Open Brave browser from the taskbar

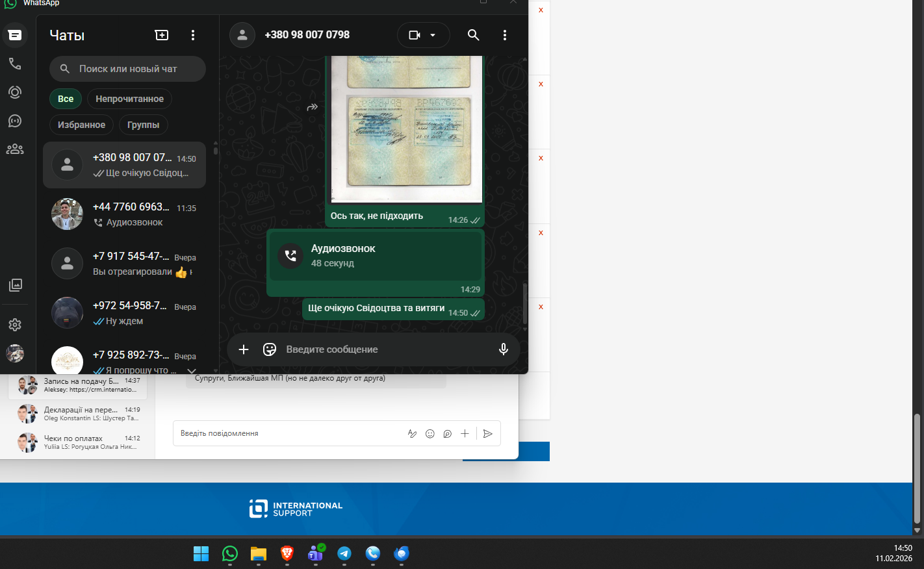[287, 553]
